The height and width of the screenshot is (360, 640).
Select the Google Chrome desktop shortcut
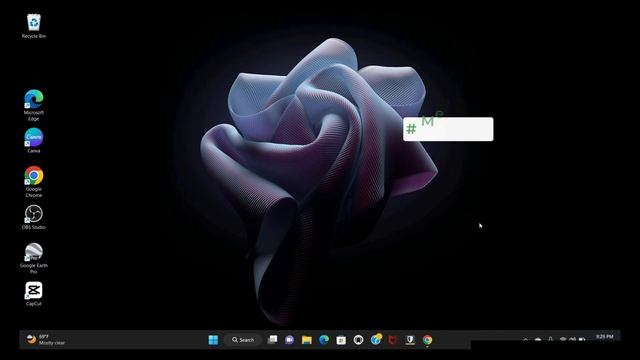(33, 182)
